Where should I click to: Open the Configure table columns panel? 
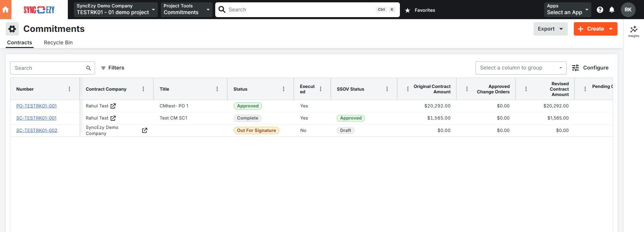click(590, 68)
